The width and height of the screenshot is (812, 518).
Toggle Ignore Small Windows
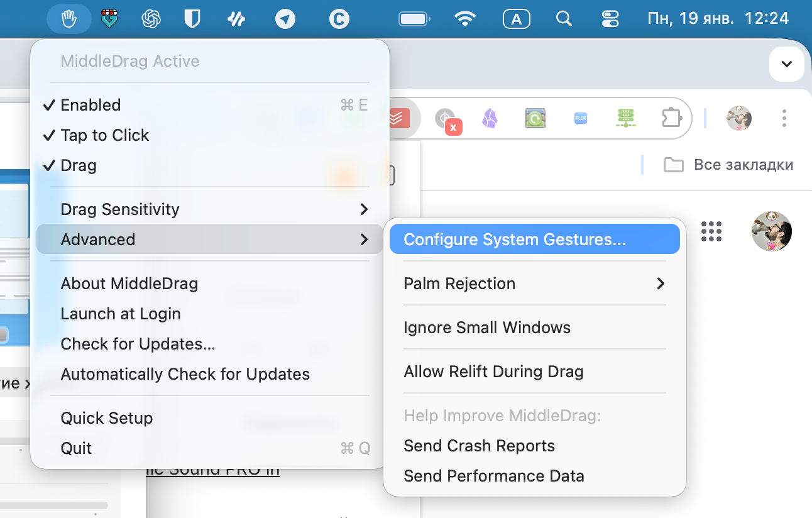(535, 328)
